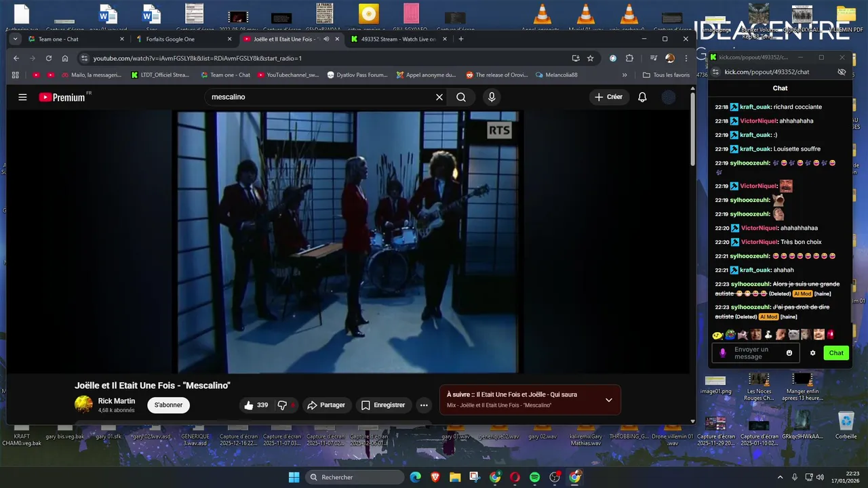Open the YouTube account avatar menu
Image resolution: width=868 pixels, height=488 pixels.
click(x=669, y=97)
